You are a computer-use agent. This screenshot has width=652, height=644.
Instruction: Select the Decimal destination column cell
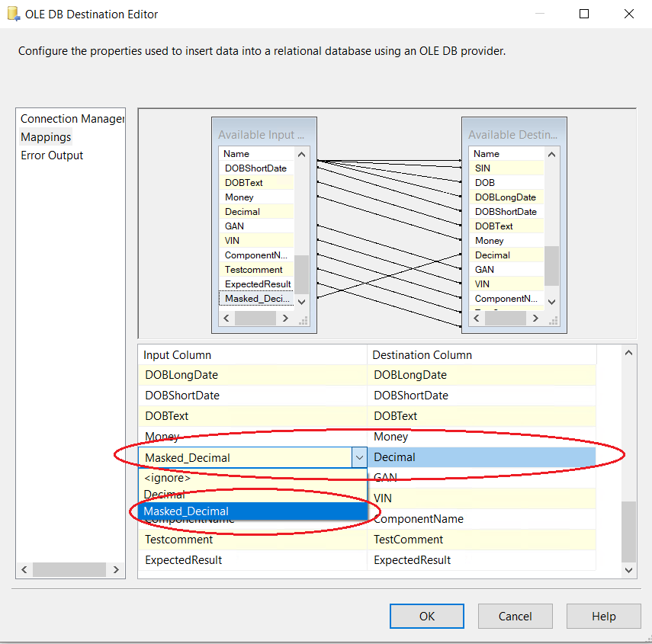coord(480,457)
